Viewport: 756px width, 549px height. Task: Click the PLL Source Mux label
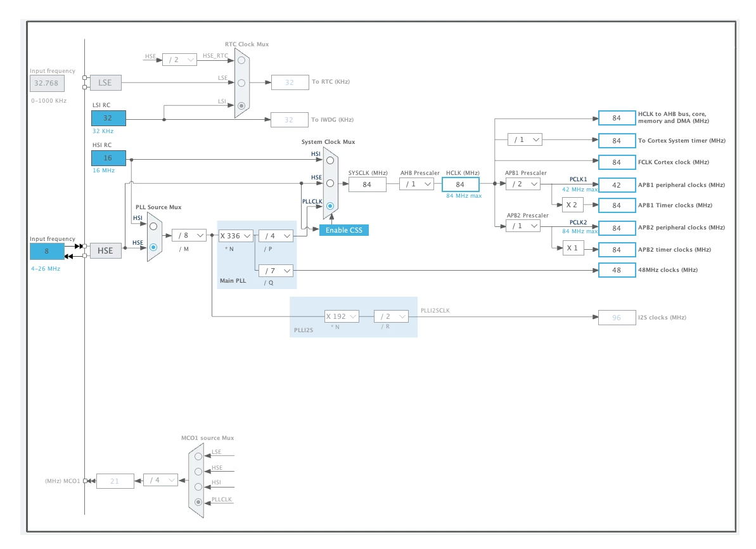pos(158,207)
